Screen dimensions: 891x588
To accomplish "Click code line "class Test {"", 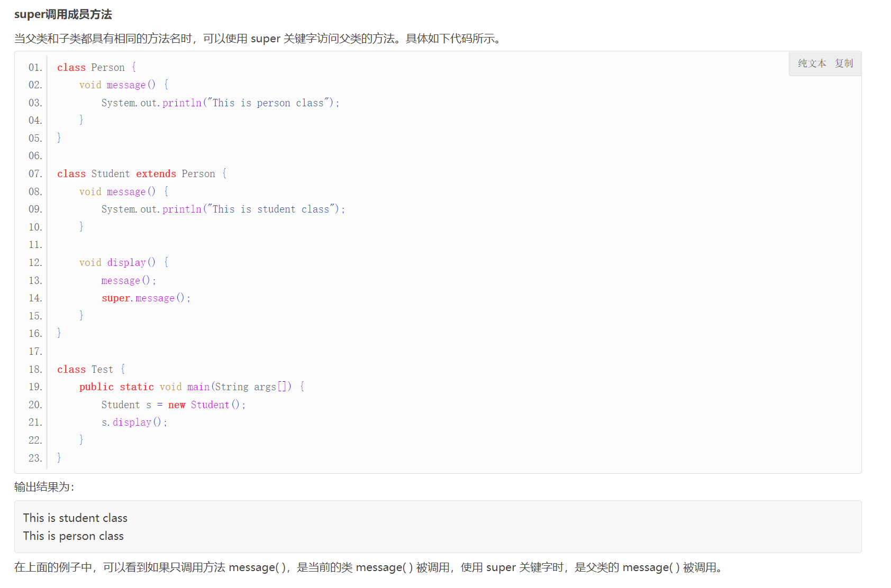I will pos(91,369).
